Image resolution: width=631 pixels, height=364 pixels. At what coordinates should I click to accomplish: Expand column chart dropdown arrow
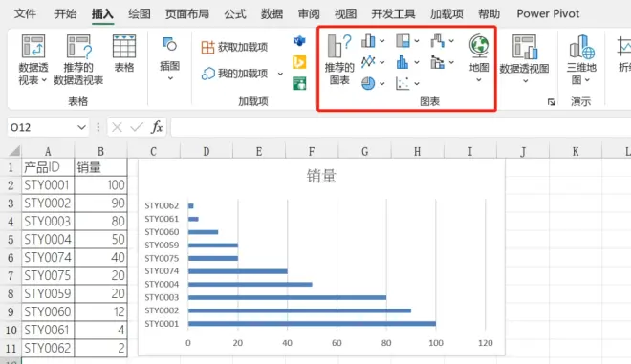(x=381, y=41)
